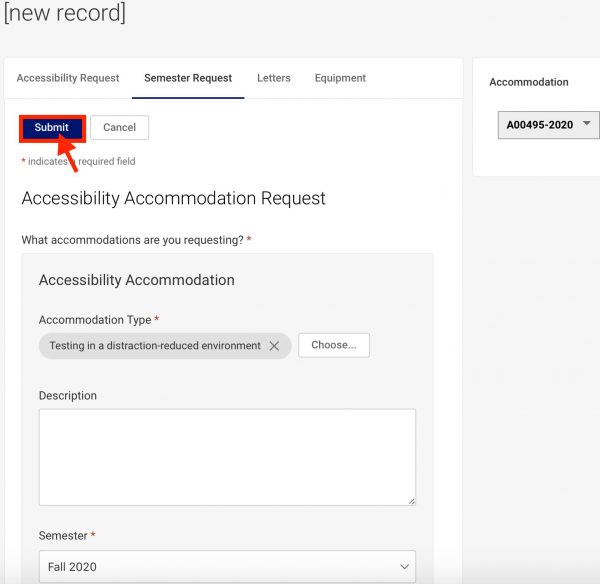Open the Accessibility Request tab
The image size is (600, 584).
pyautogui.click(x=68, y=78)
